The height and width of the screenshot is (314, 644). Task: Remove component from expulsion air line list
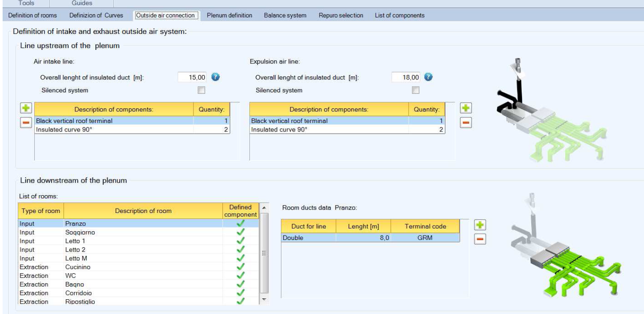465,122
